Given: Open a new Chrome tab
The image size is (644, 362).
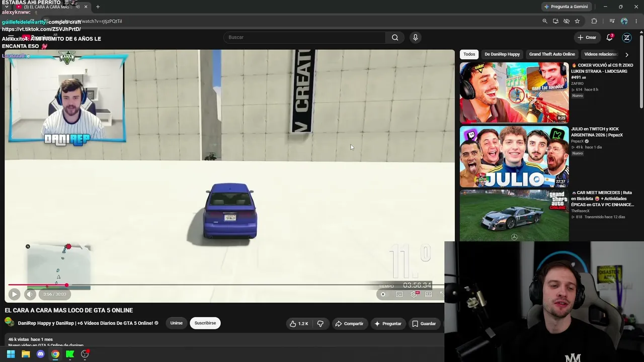Looking at the screenshot, I should point(98,7).
